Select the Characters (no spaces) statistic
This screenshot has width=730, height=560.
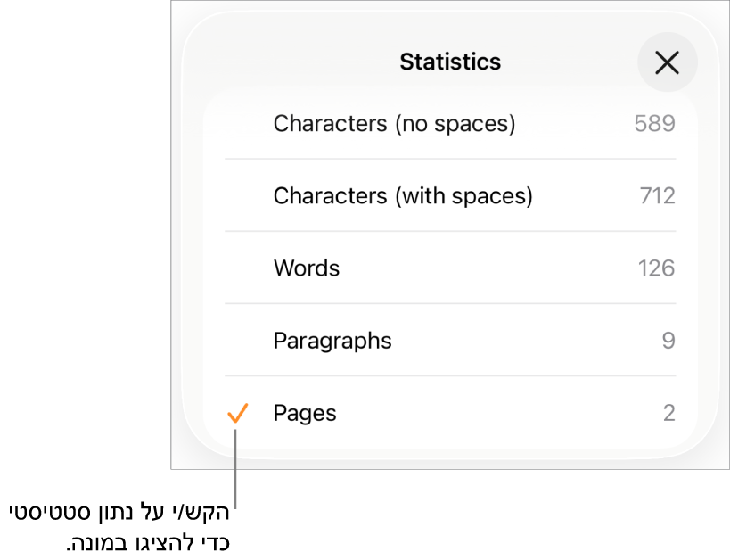394,123
